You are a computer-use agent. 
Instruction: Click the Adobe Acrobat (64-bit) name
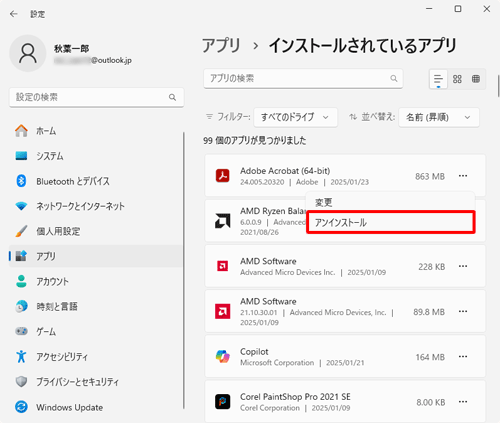pyautogui.click(x=285, y=171)
